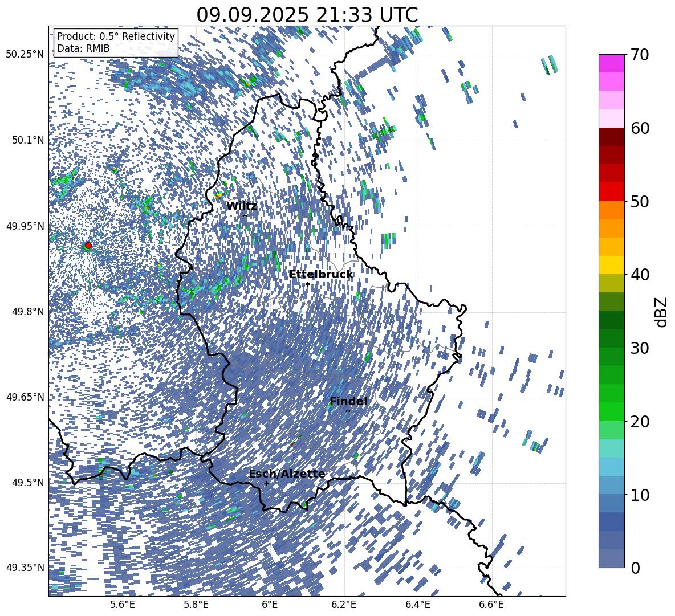The image size is (675, 616).
Task: Click the cross marker below Wiltz
Action: click(x=245, y=215)
